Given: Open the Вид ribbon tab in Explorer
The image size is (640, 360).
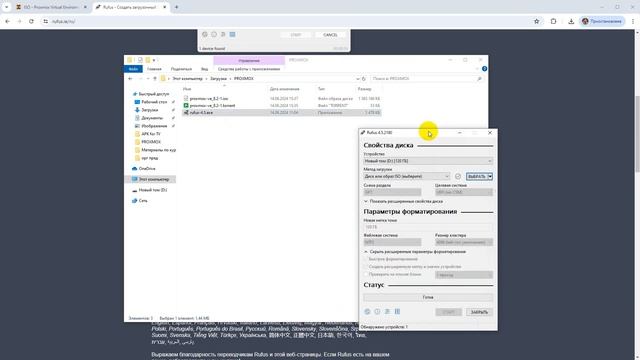Looking at the screenshot, I should click(x=204, y=69).
